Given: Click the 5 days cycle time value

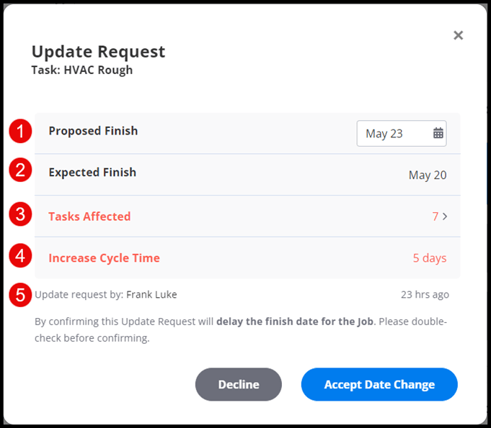Looking at the screenshot, I should click(x=430, y=258).
